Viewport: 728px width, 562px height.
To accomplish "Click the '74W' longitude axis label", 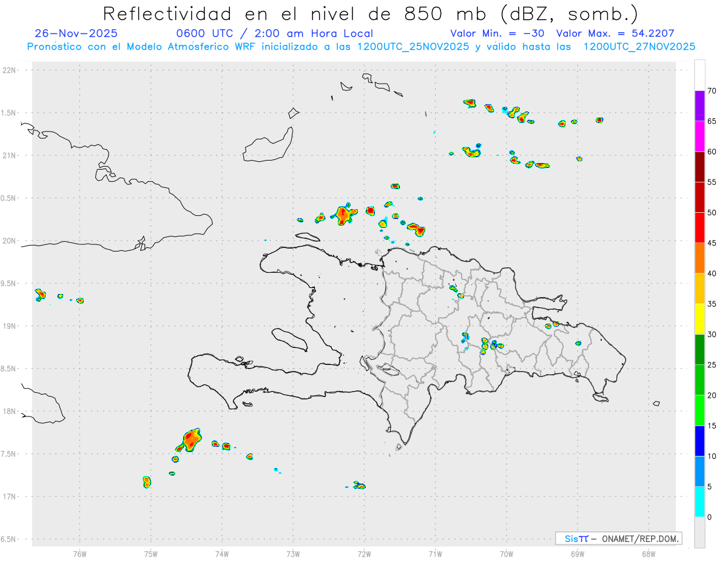I will point(222,554).
